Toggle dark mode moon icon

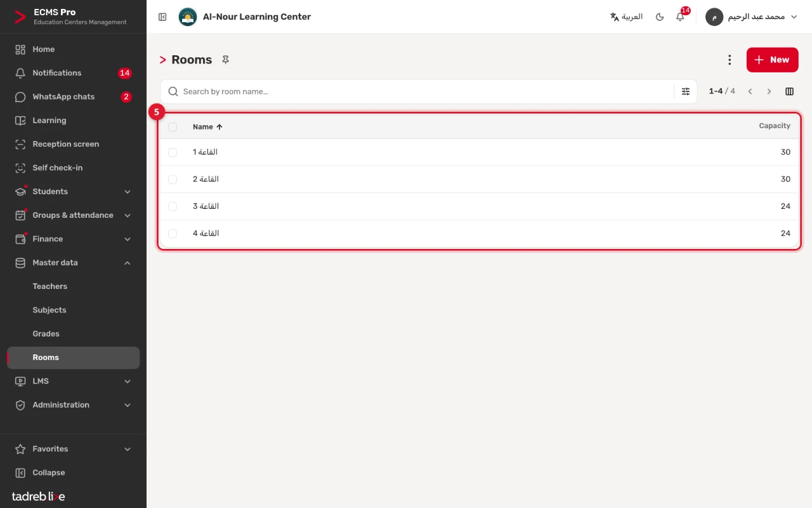point(660,17)
